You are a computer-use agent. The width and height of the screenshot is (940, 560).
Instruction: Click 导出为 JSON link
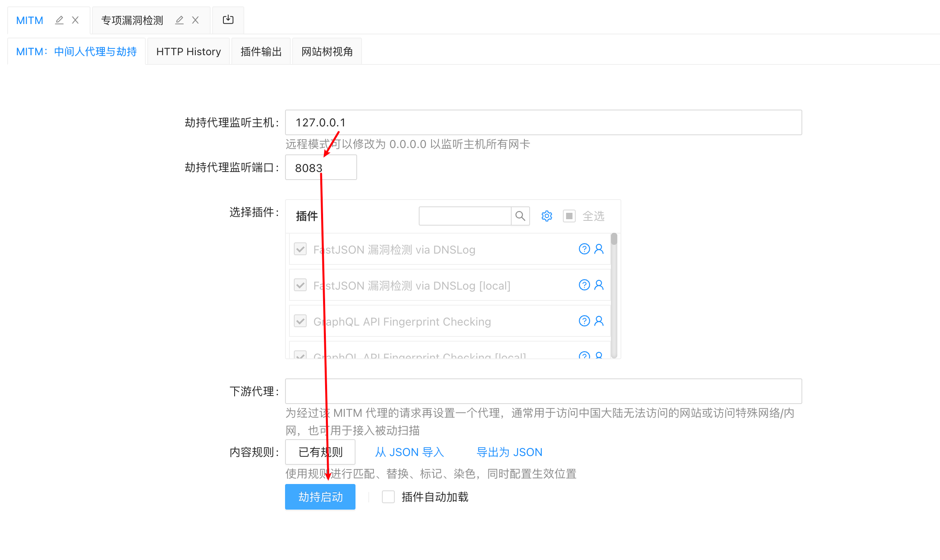pyautogui.click(x=509, y=452)
